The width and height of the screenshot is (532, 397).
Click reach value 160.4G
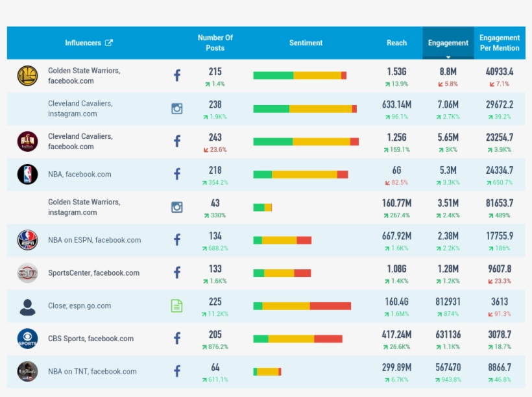(x=396, y=302)
